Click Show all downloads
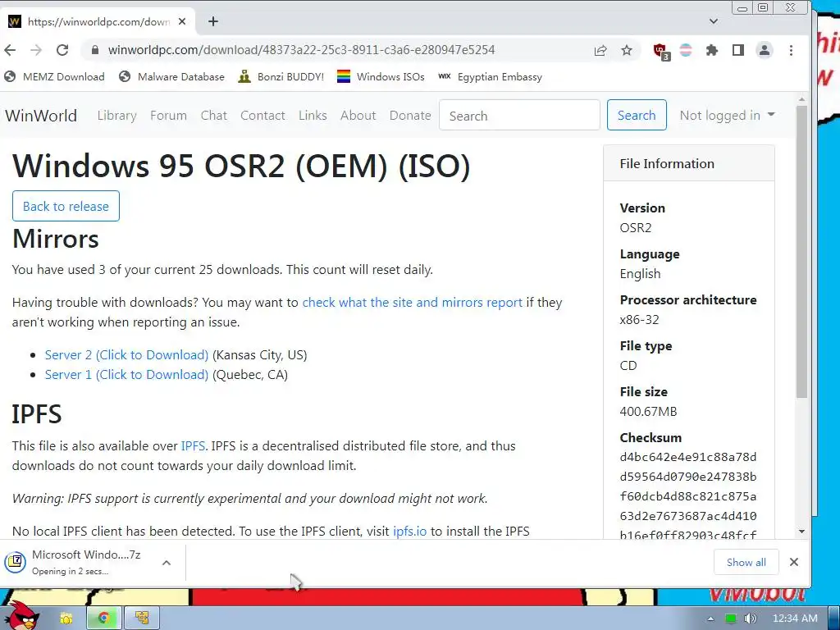The height and width of the screenshot is (630, 840). (746, 562)
